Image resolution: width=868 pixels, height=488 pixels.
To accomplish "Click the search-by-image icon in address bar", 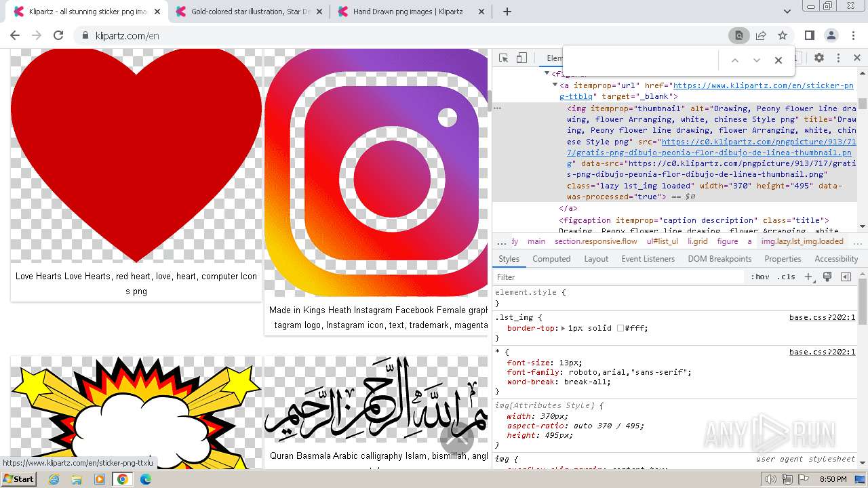I will pyautogui.click(x=739, y=35).
